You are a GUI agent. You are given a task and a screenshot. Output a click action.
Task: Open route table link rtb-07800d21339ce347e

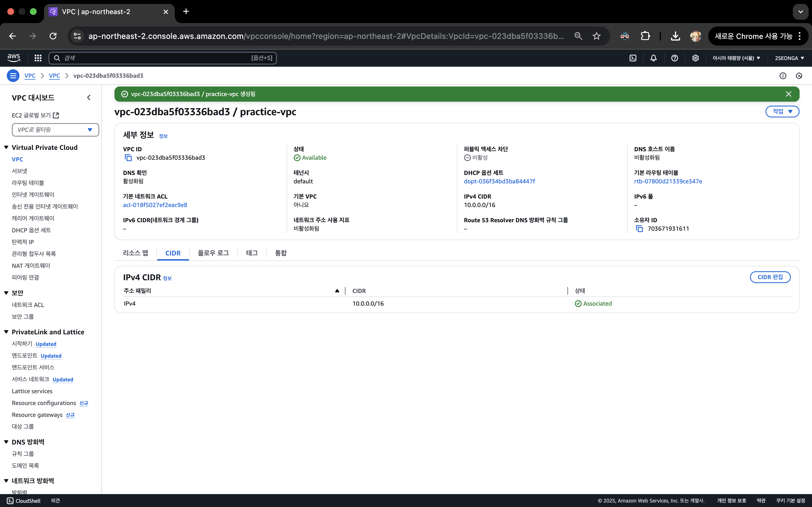coord(668,181)
